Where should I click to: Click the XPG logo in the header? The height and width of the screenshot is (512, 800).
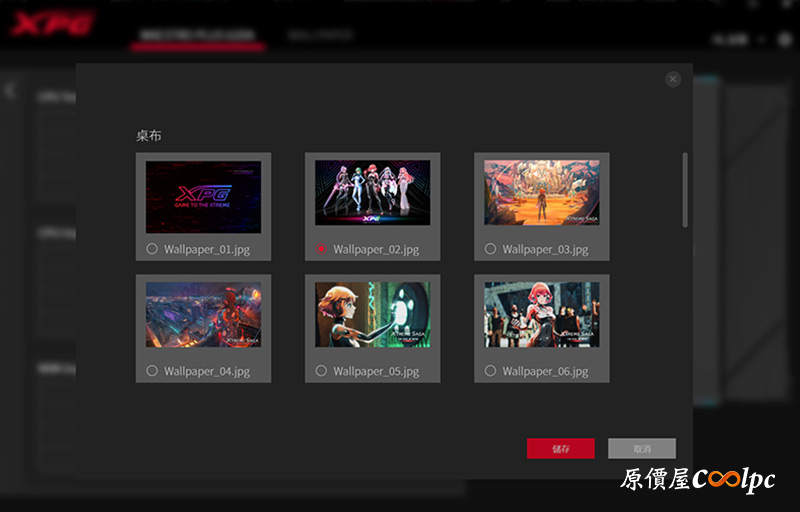pyautogui.click(x=52, y=24)
